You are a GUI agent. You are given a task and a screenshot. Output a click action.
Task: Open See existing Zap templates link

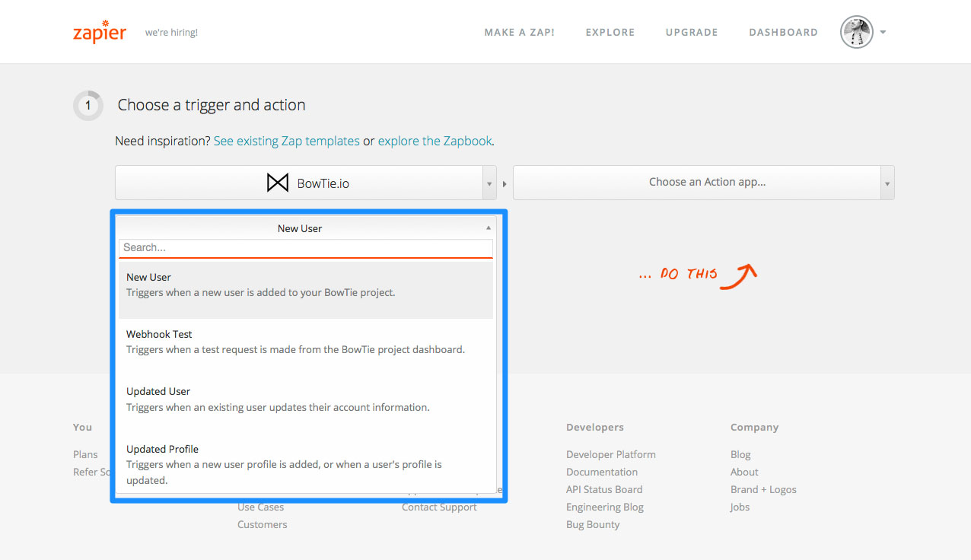coord(287,141)
